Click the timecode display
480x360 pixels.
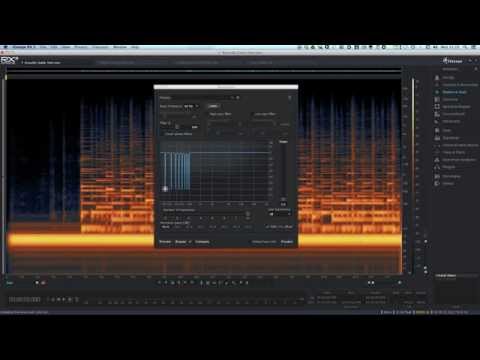tap(24, 300)
